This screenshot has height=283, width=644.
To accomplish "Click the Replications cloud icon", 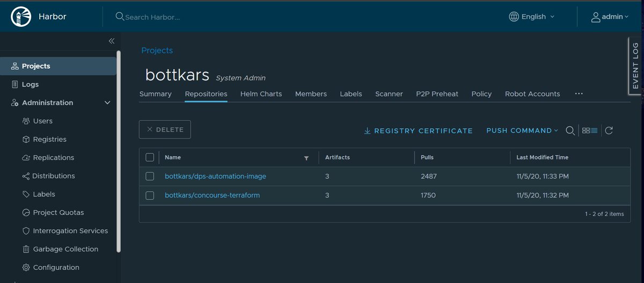I will pyautogui.click(x=26, y=157).
